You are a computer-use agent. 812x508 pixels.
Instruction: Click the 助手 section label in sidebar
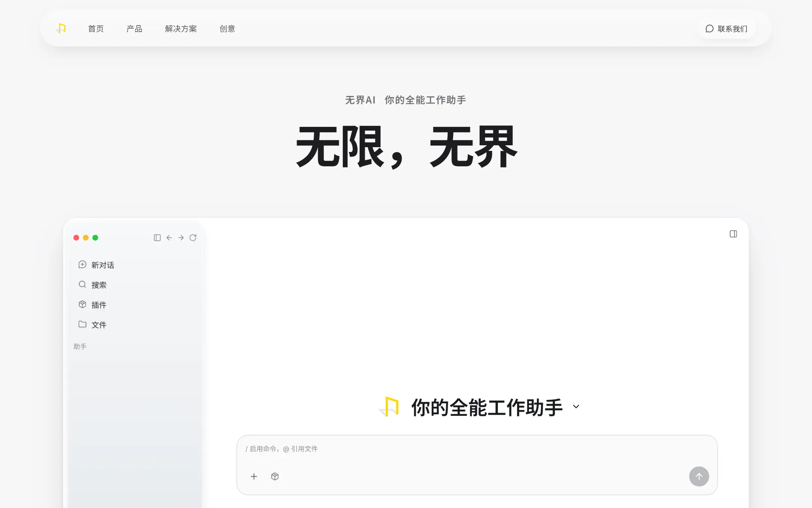point(80,346)
